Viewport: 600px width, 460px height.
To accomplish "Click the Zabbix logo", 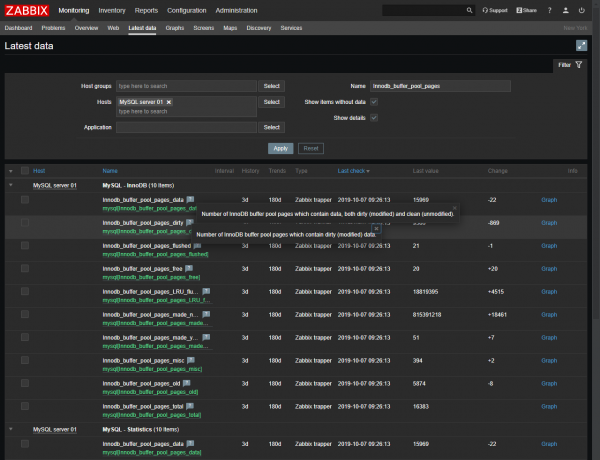I will (x=27, y=10).
